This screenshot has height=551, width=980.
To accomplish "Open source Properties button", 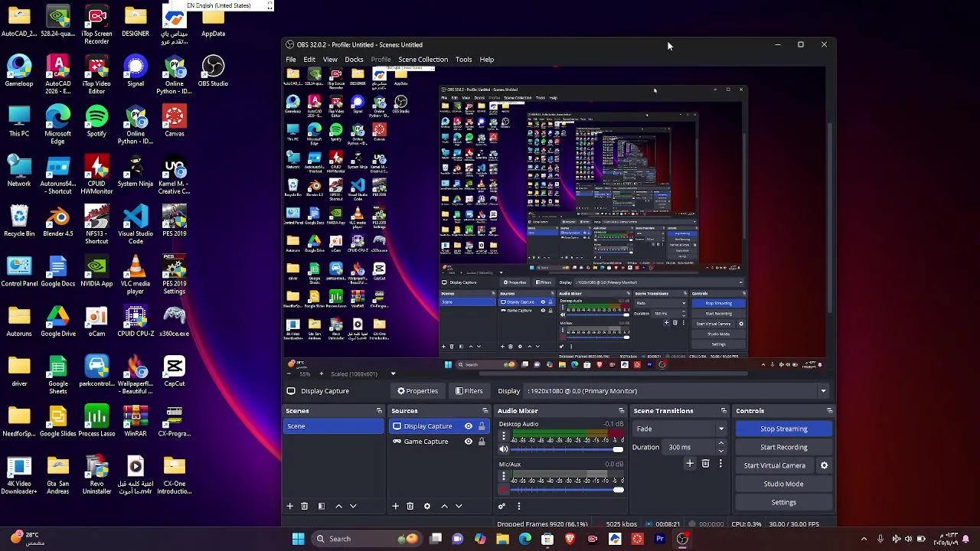I will [x=416, y=391].
